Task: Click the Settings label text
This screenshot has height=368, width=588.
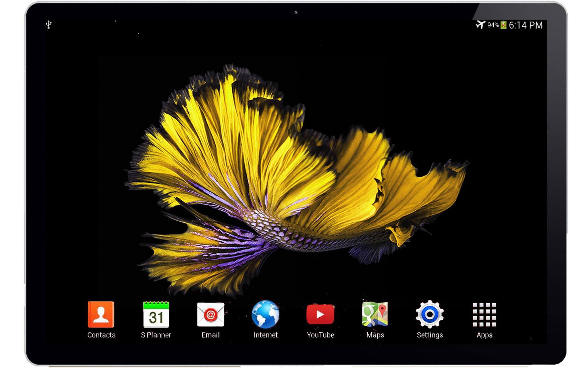Action: [430, 335]
